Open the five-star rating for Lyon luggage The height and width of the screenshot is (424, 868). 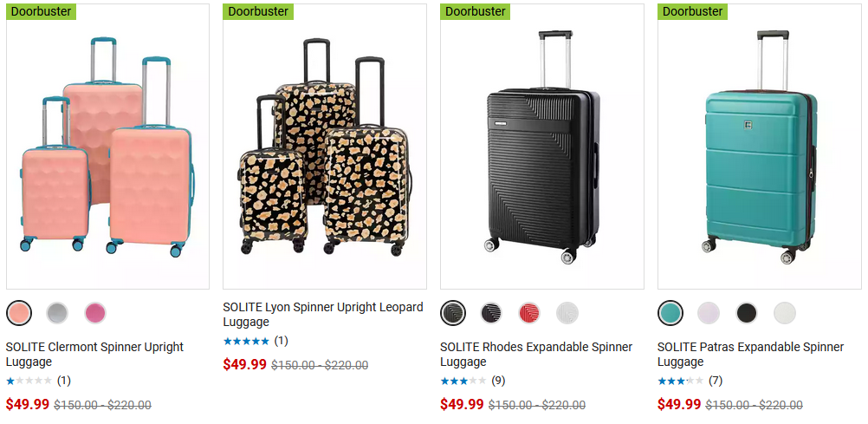(x=256, y=341)
